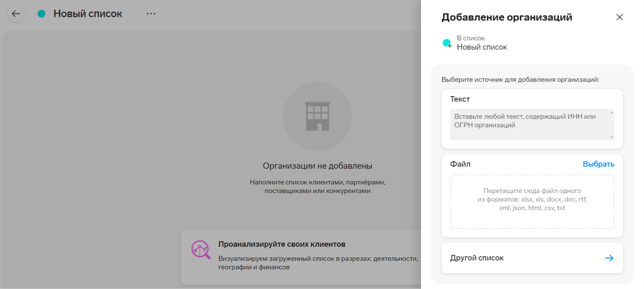The image size is (644, 289).
Task: Click the Организации не добавлены message
Action: tap(317, 166)
